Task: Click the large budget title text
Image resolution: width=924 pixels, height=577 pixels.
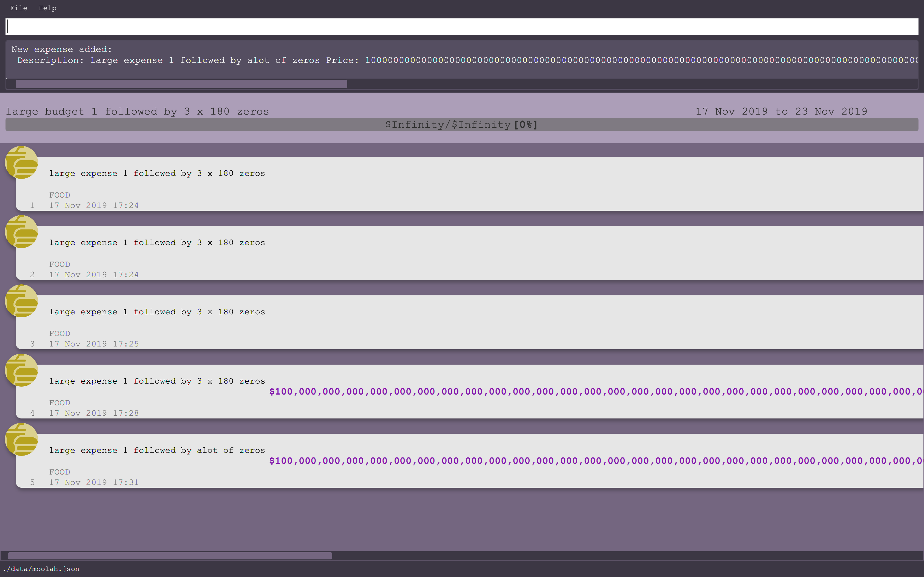Action: (137, 112)
